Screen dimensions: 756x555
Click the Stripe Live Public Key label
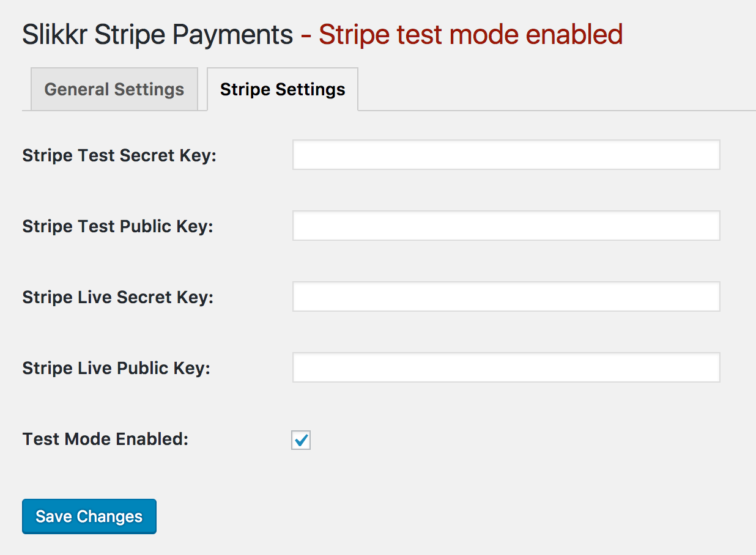click(116, 368)
